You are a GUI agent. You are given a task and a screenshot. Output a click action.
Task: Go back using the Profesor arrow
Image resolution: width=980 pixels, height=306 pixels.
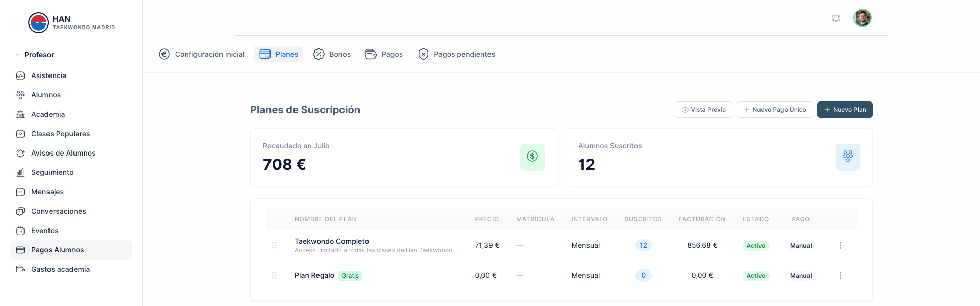point(18,55)
